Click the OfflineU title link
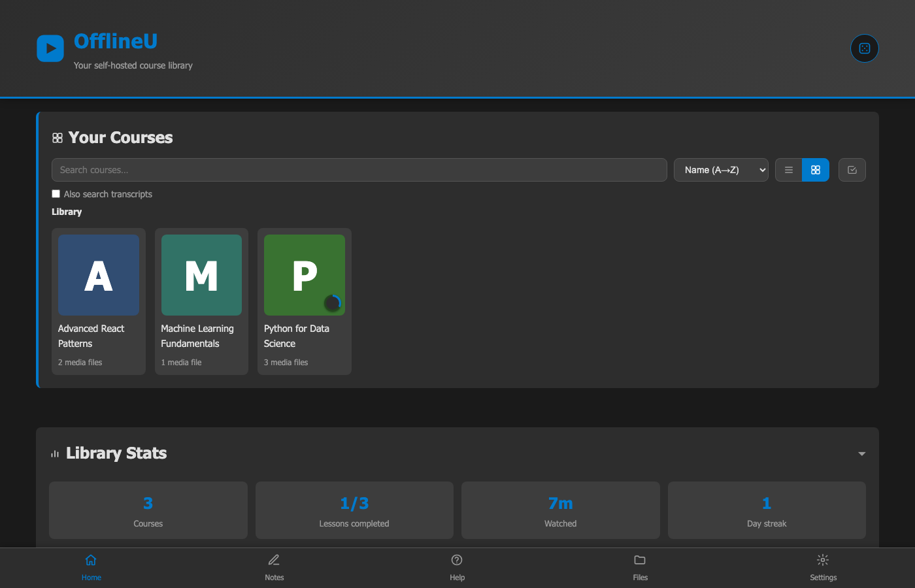This screenshot has height=588, width=915. 116,41
